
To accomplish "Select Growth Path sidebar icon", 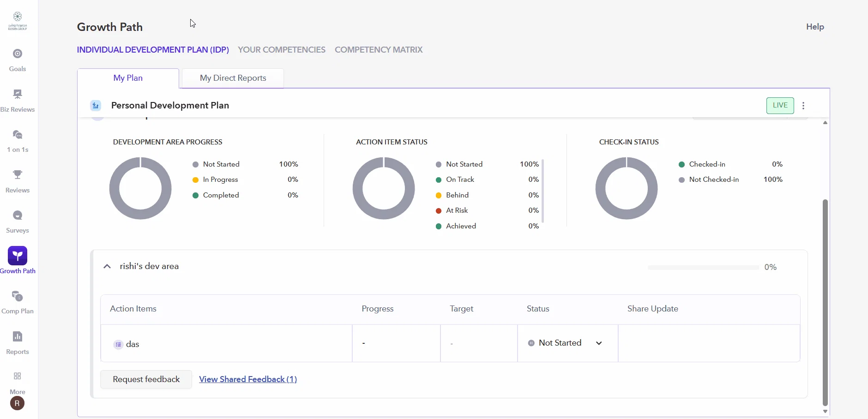I will pos(18,256).
